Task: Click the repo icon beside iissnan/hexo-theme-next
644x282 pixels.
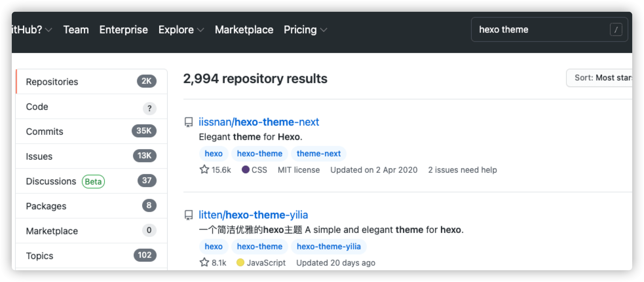Action: click(x=189, y=122)
